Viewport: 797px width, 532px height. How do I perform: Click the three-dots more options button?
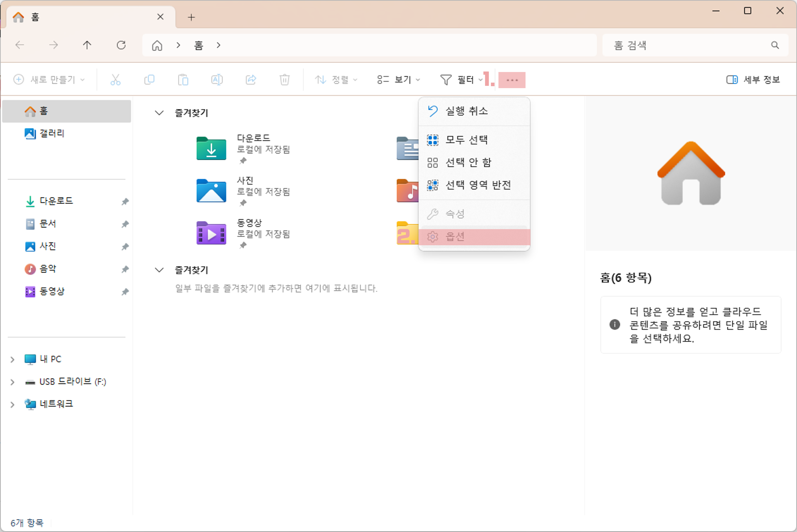coord(512,80)
